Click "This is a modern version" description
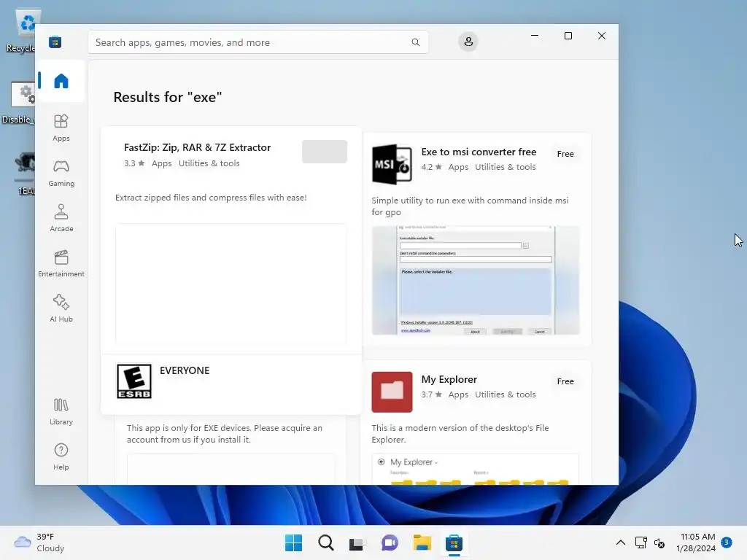747x560 pixels. (x=460, y=434)
